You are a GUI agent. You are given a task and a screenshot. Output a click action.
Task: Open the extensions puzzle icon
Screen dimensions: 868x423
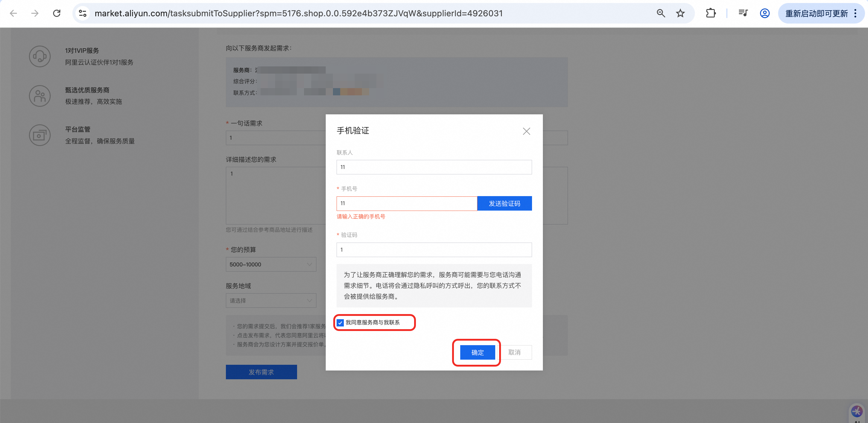click(x=710, y=13)
